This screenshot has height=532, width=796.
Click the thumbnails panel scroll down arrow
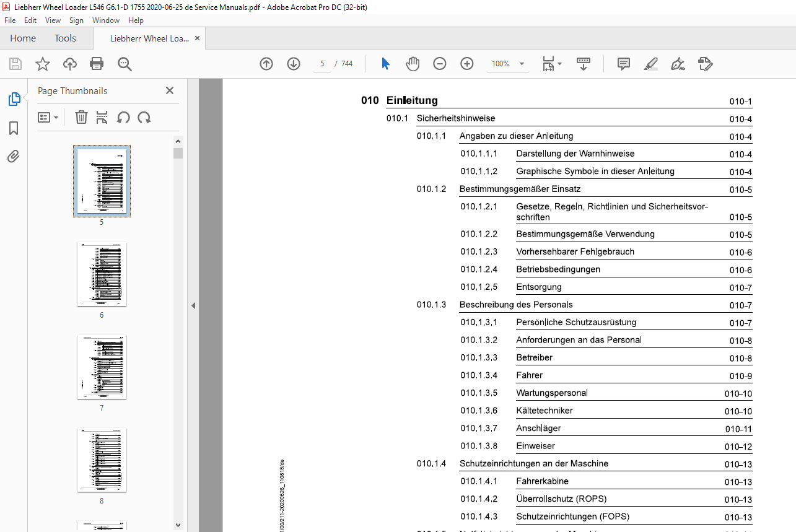pyautogui.click(x=178, y=525)
